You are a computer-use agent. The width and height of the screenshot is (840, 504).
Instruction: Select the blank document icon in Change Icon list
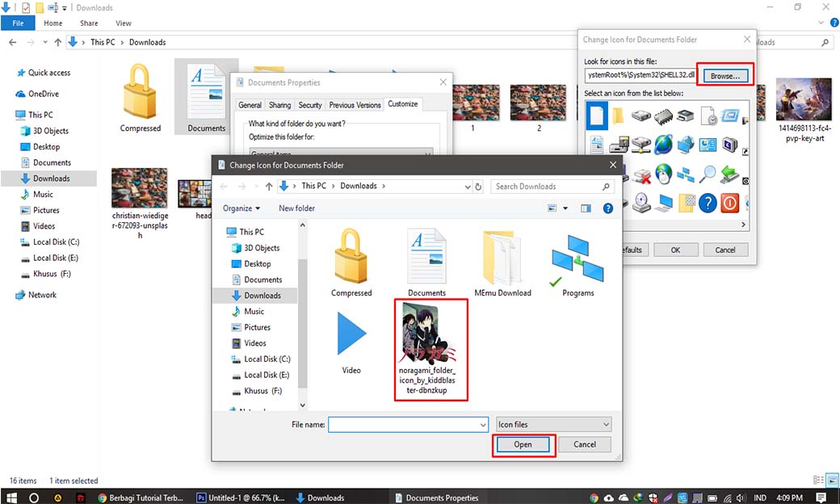(597, 115)
